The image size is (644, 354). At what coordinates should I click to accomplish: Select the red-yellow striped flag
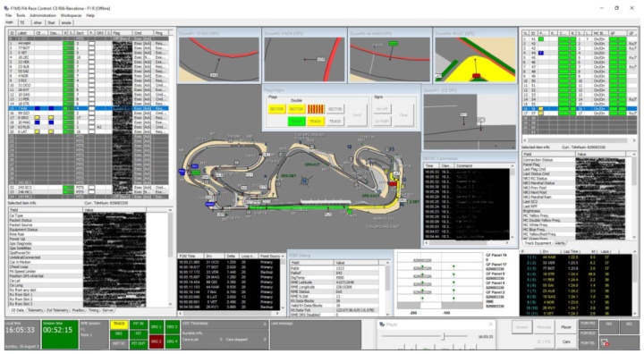pos(316,109)
